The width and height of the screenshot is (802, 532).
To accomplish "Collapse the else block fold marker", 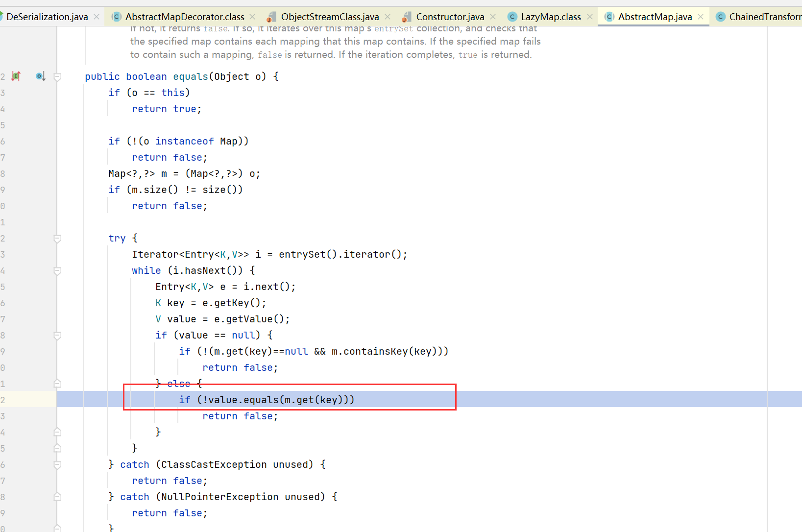I will coord(57,384).
